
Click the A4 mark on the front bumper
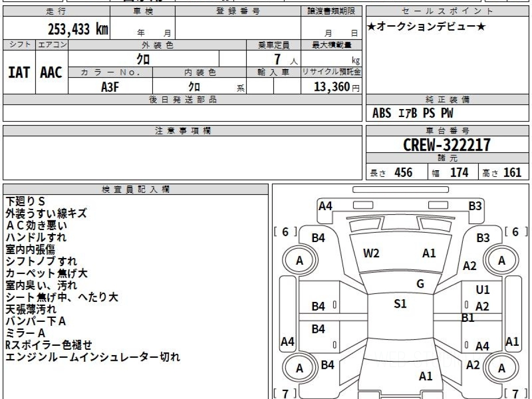(326, 206)
